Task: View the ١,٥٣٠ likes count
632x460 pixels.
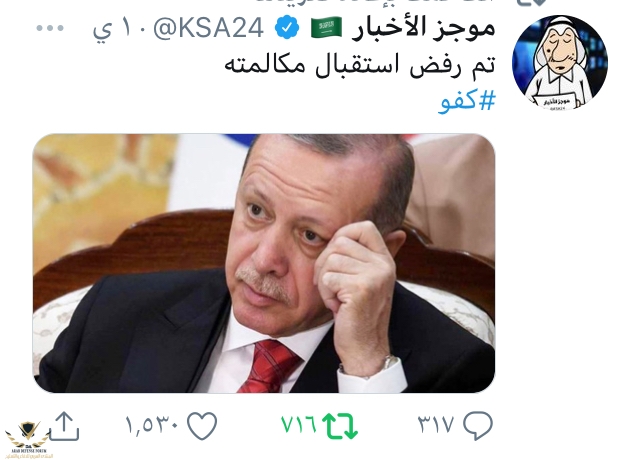Action: [152, 425]
